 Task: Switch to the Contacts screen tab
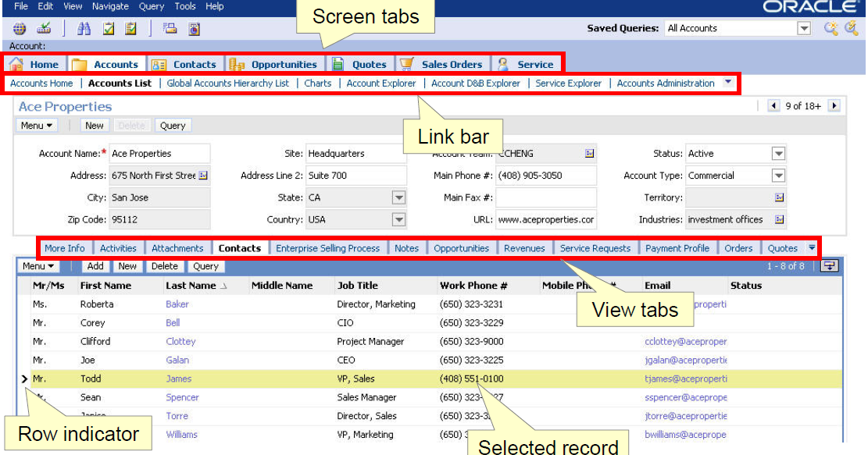click(x=185, y=64)
